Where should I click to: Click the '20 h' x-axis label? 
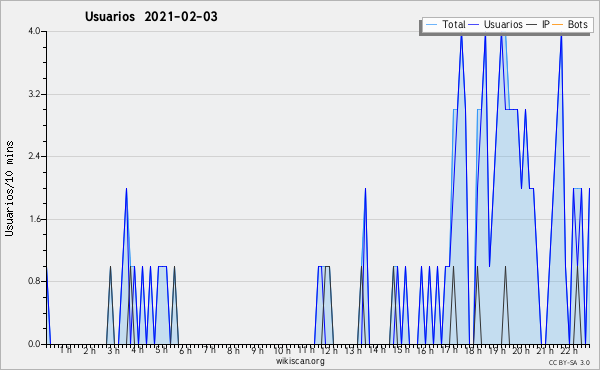(521, 350)
